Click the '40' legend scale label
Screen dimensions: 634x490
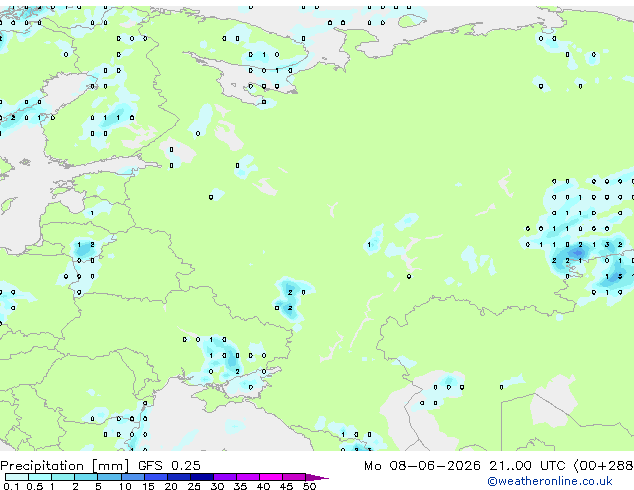click(x=263, y=486)
